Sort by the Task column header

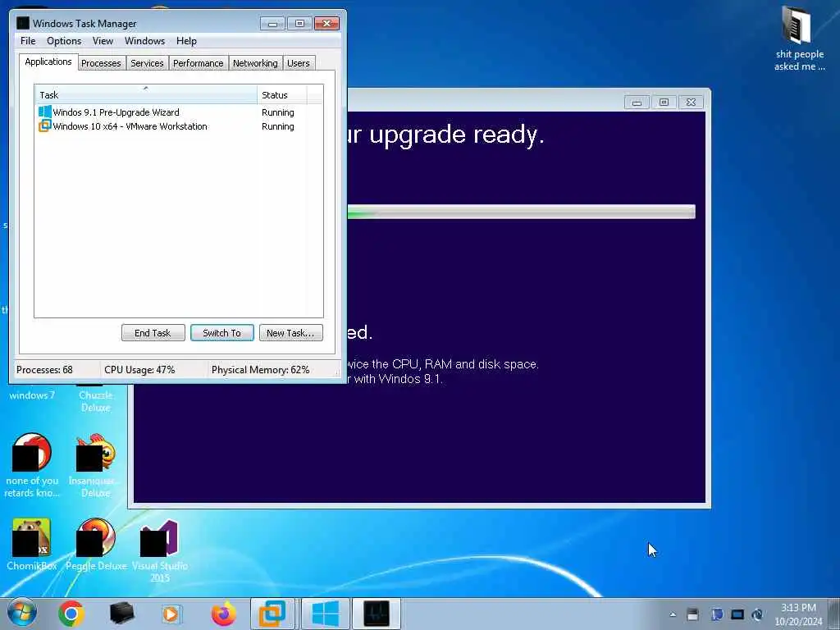[146, 95]
